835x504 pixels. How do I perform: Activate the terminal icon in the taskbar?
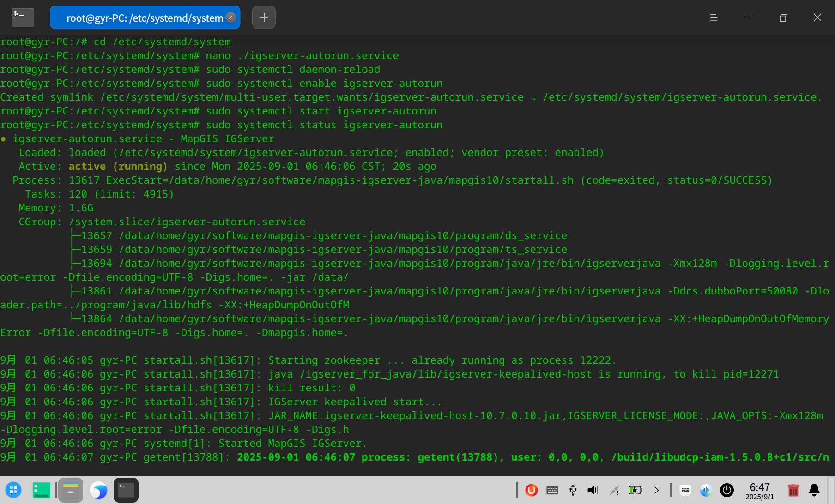(126, 490)
